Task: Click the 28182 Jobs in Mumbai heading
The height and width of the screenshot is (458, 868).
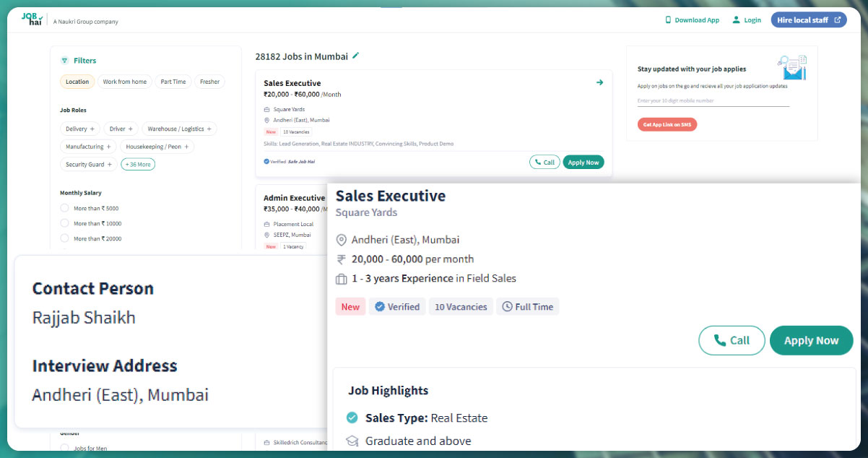Action: pos(301,56)
